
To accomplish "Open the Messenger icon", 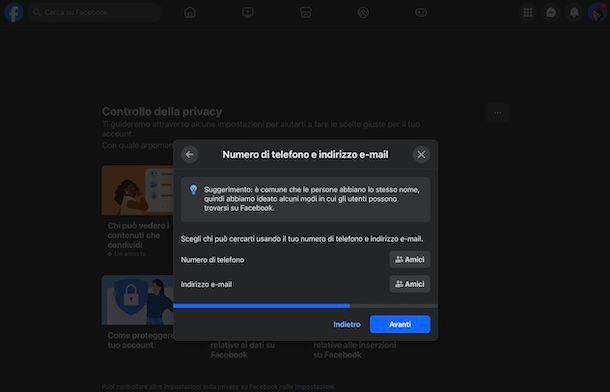I will coord(551,12).
